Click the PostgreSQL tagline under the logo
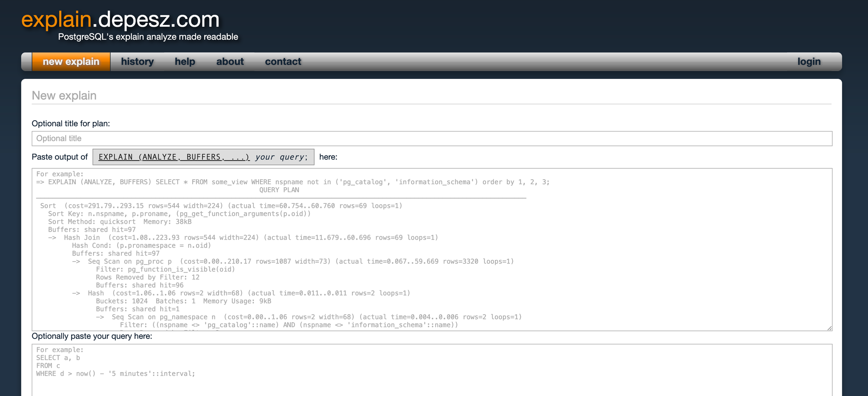This screenshot has width=868, height=396. click(x=148, y=37)
